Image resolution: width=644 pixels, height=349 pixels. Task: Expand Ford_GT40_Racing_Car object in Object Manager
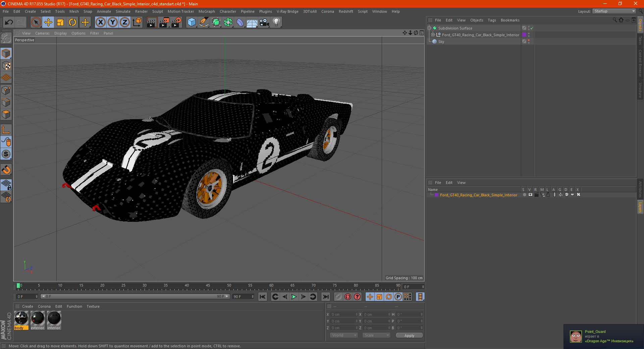pyautogui.click(x=433, y=35)
